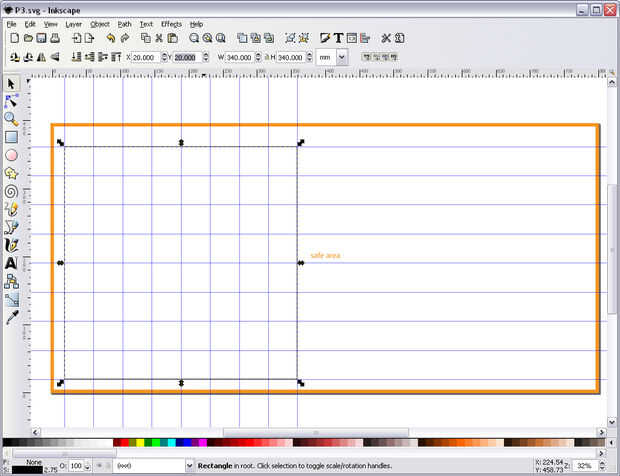Select the Ellipse tool
620x476 pixels.
tap(11, 155)
